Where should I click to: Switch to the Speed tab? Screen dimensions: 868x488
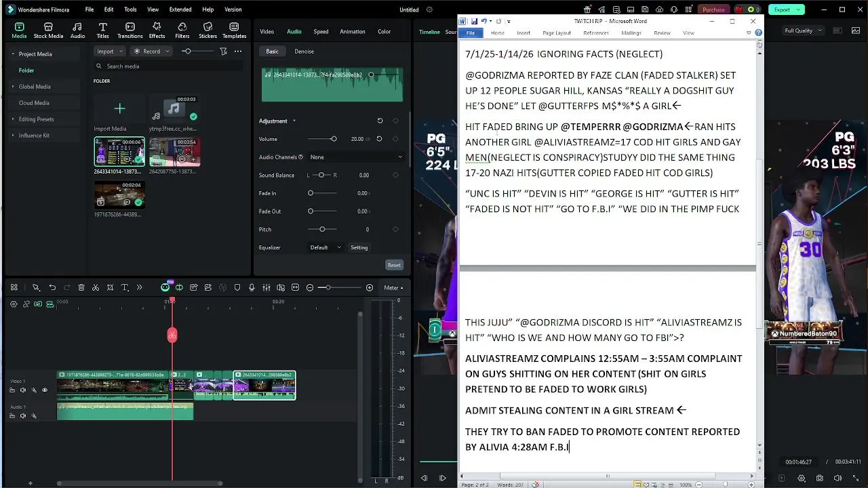click(x=321, y=31)
